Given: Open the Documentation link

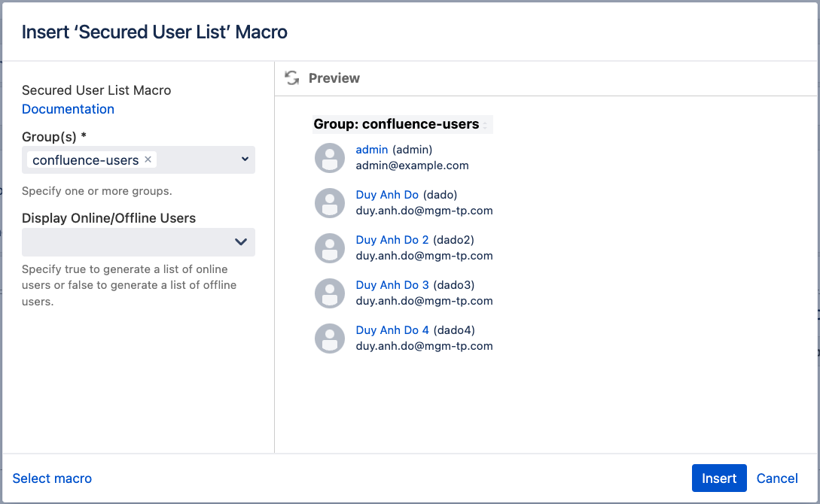Looking at the screenshot, I should pyautogui.click(x=68, y=109).
